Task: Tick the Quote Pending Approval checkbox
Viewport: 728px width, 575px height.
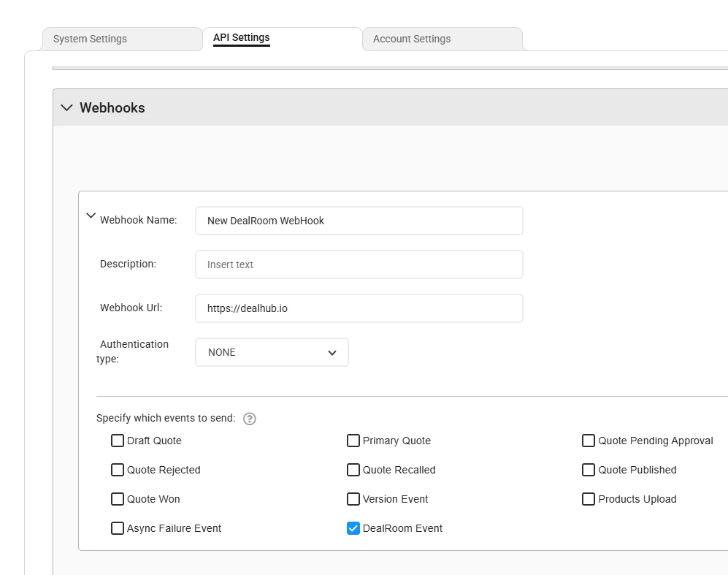Action: [x=589, y=441]
